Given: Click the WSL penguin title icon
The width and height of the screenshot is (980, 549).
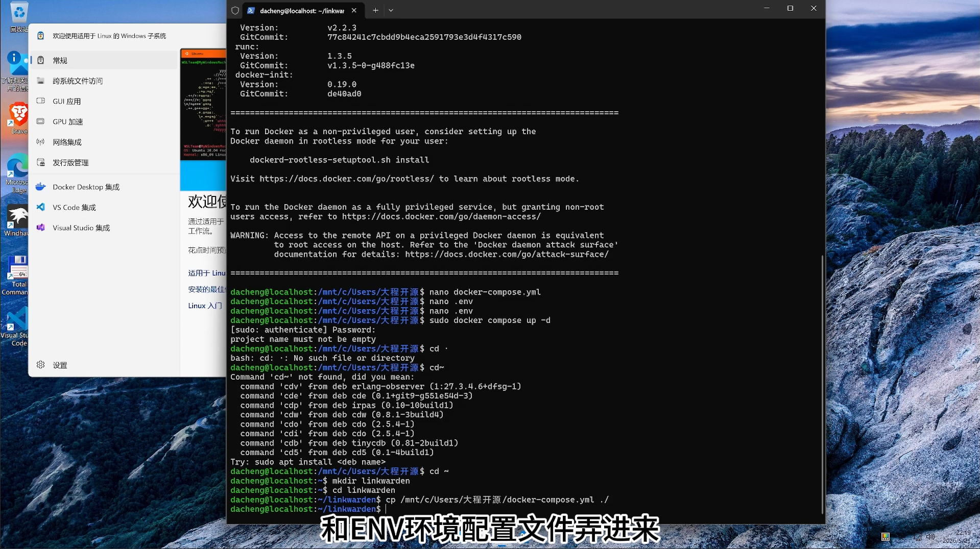Looking at the screenshot, I should (x=41, y=36).
